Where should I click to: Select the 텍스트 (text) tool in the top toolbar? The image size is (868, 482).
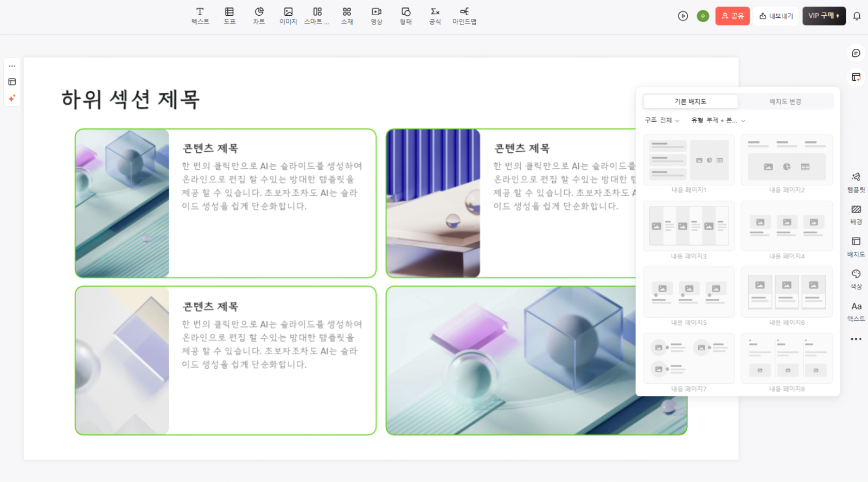click(x=200, y=16)
